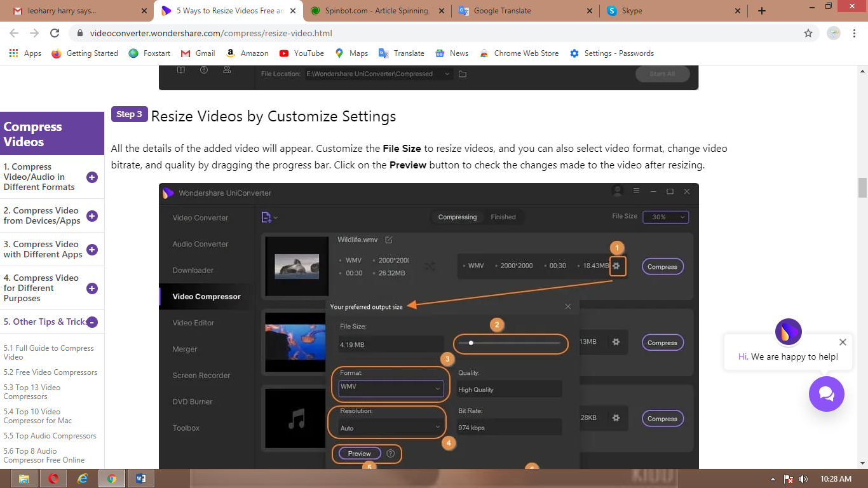Switch to the Google Translate tab
868x488 pixels.
coord(502,11)
